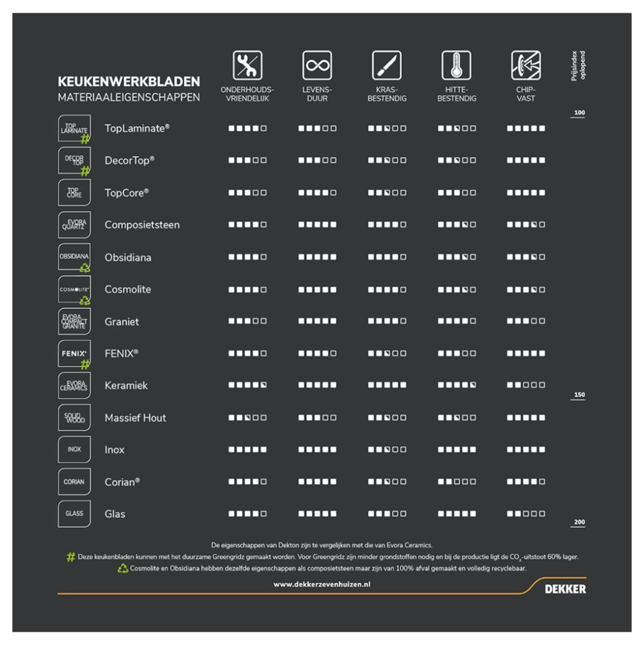Select the INOX logo badge

click(74, 450)
